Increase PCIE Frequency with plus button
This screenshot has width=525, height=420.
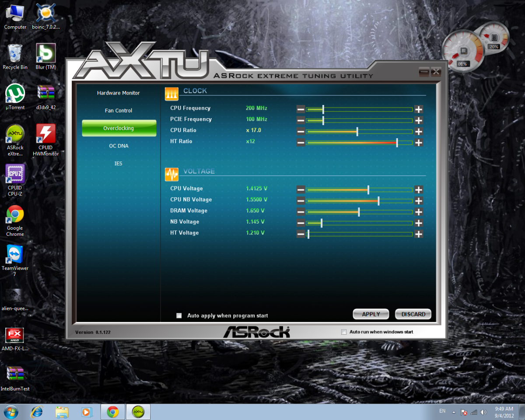click(x=419, y=120)
